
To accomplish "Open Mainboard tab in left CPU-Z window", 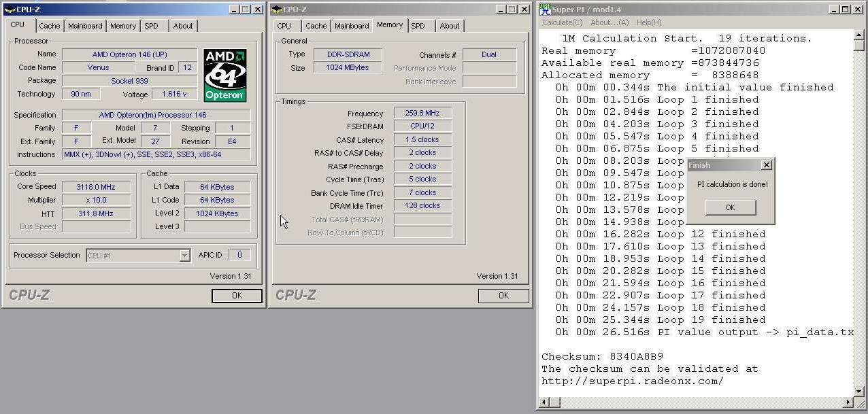I will [x=85, y=26].
